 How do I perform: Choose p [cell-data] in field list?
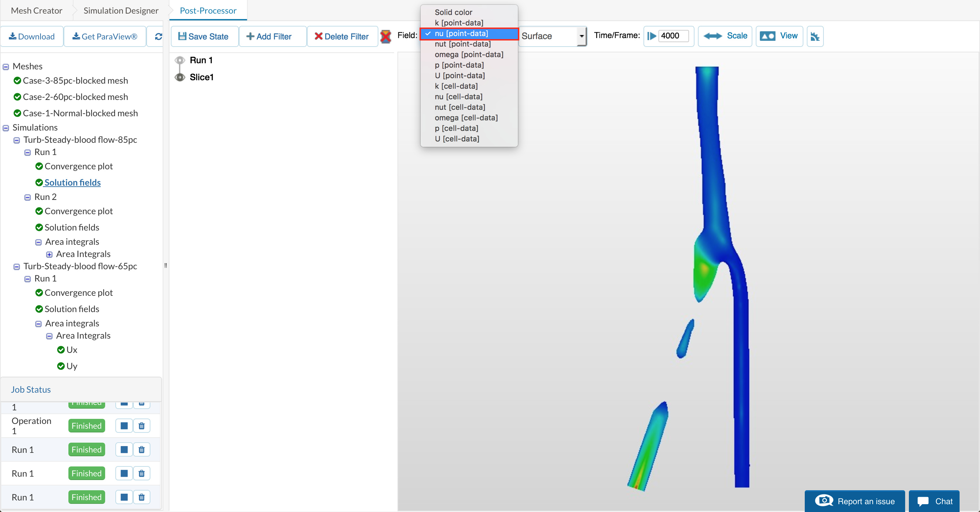[456, 128]
